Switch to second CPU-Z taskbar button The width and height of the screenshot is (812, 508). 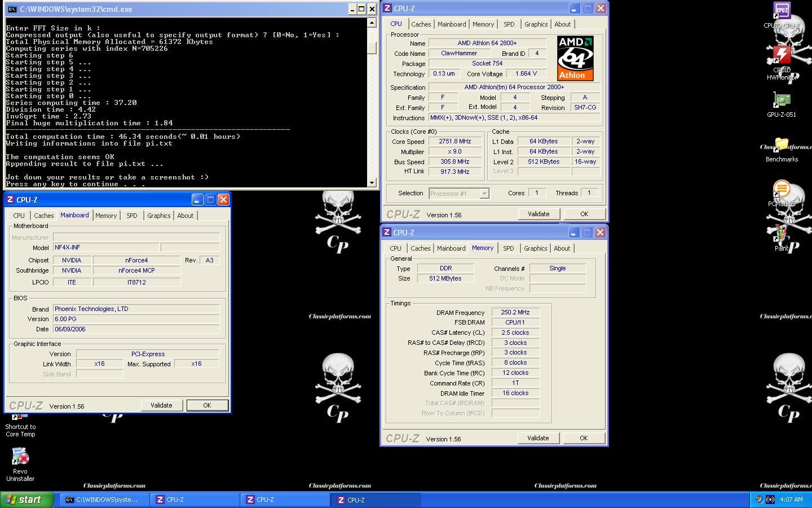tap(285, 500)
